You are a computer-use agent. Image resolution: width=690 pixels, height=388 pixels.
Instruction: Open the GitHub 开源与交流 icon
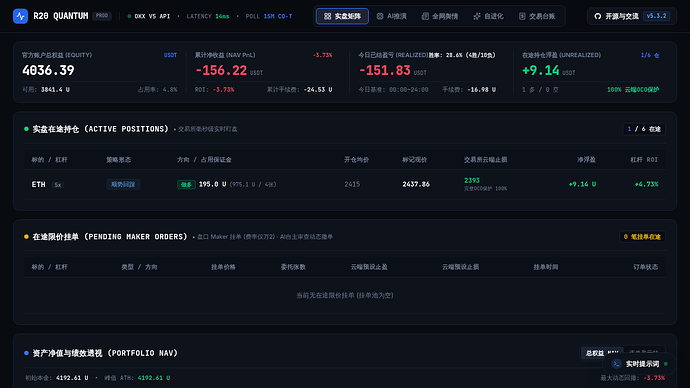(x=597, y=16)
